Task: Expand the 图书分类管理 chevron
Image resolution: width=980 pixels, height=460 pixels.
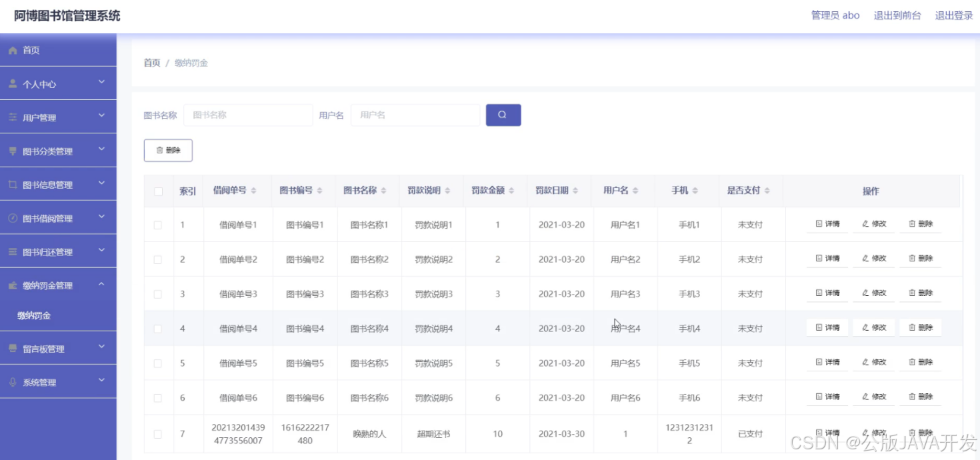Action: [101, 149]
